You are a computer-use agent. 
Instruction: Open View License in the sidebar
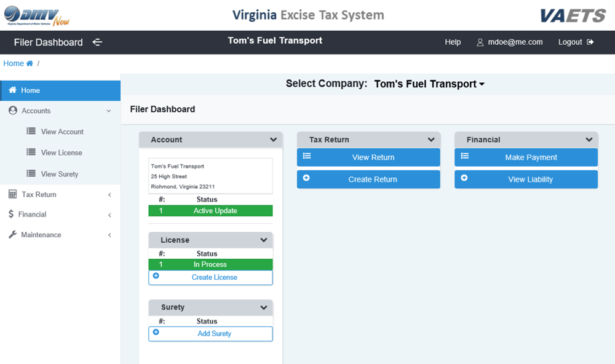[60, 152]
